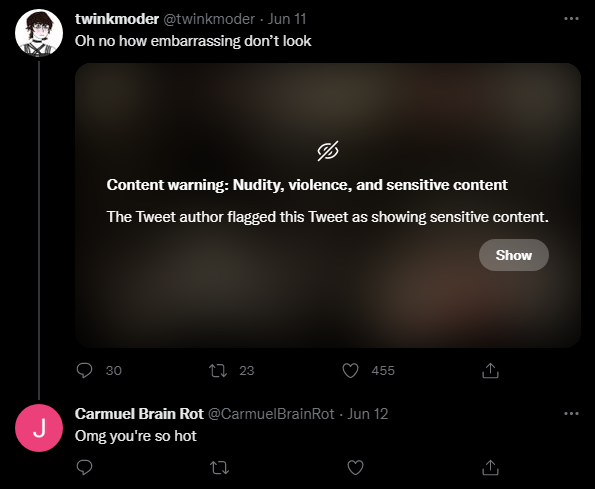The width and height of the screenshot is (595, 489).
Task: Share twinkmoder's tweet
Action: coord(490,371)
